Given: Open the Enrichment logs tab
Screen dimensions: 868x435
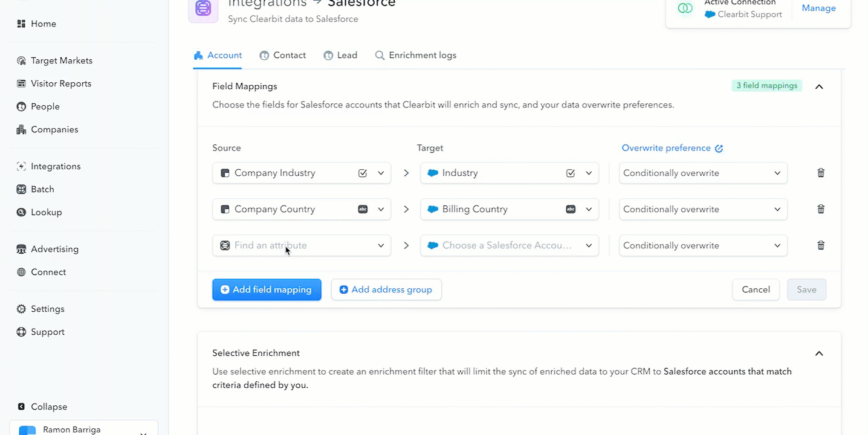Looking at the screenshot, I should click(416, 55).
